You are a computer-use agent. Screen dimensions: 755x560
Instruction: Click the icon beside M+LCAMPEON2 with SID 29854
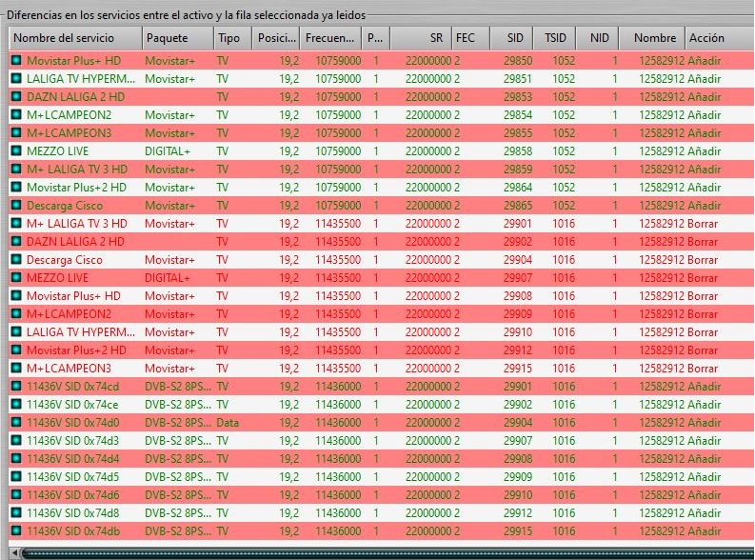click(x=16, y=114)
